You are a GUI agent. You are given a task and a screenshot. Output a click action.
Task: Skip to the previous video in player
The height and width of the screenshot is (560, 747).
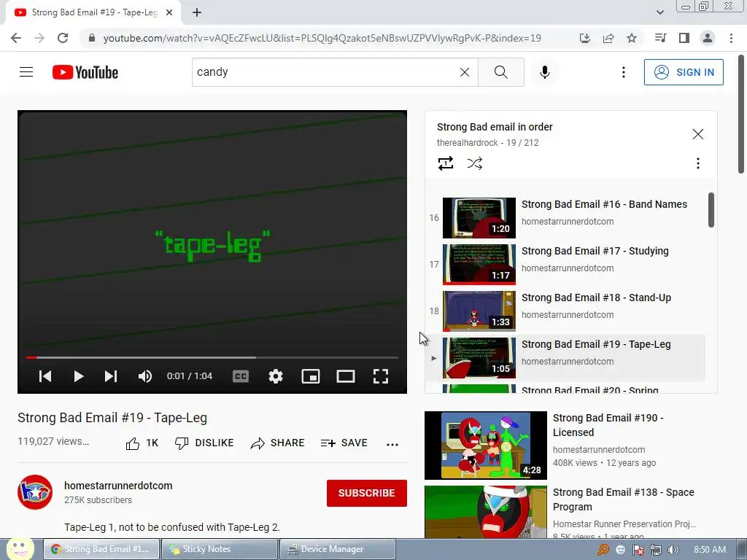pos(45,376)
